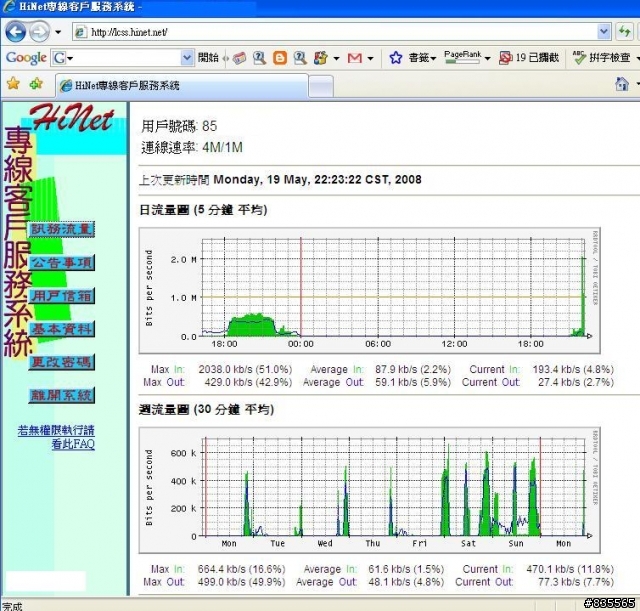Click the 開始 search start button
The width and height of the screenshot is (640, 611).
tap(209, 58)
